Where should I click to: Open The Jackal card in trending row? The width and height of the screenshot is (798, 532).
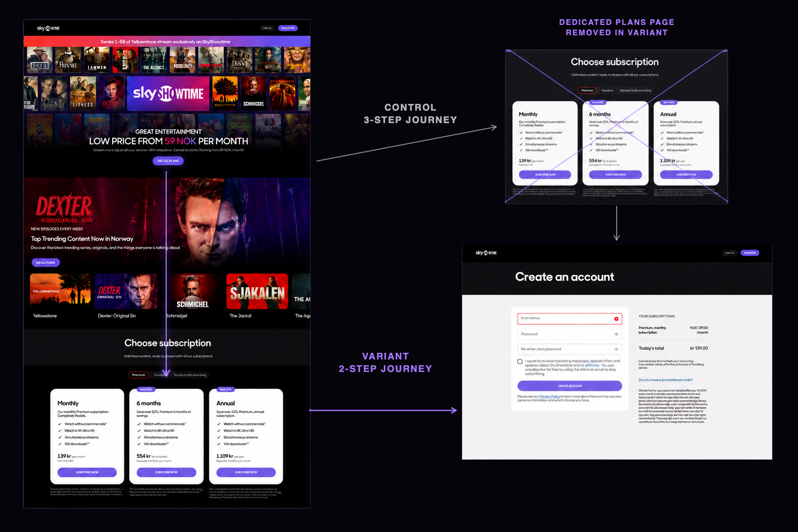click(257, 291)
